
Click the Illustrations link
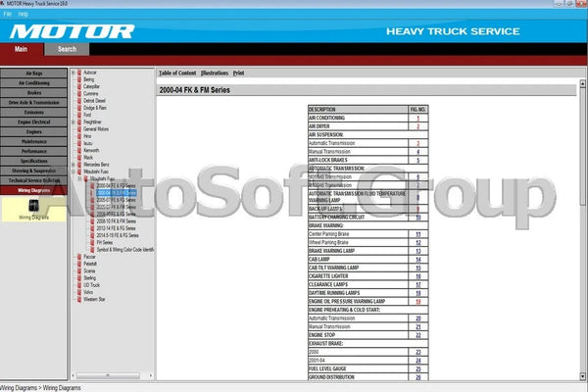215,73
